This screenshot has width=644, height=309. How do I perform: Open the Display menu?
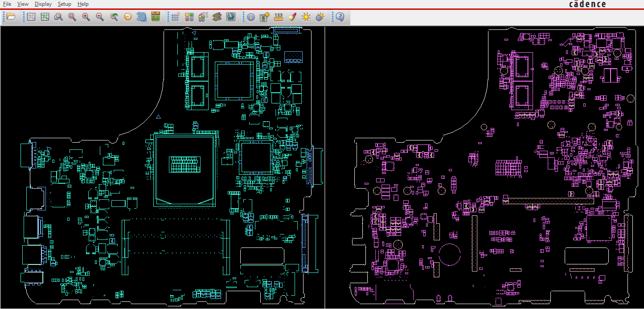43,4
